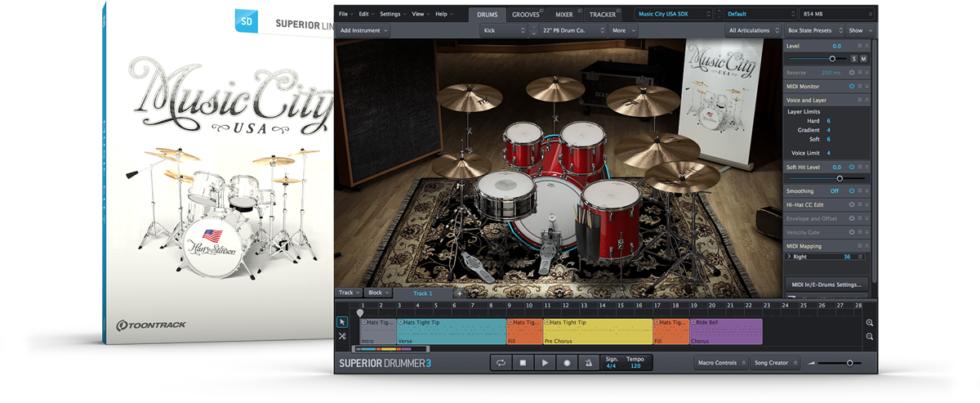The height and width of the screenshot is (403, 980).
Task: Solo the instrument with S button
Action: pos(853,59)
